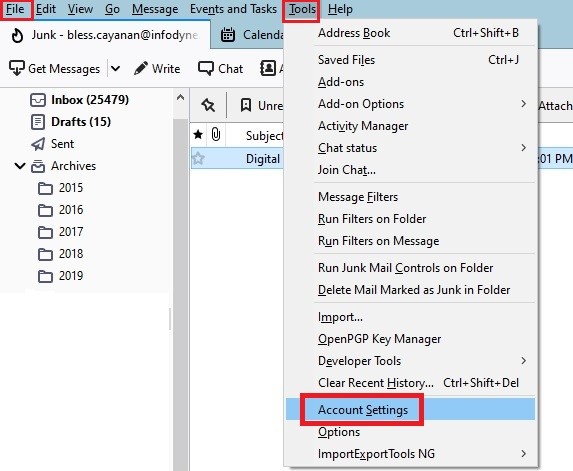Click the Address Book toolbar icon
The height and width of the screenshot is (471, 573).
click(267, 68)
